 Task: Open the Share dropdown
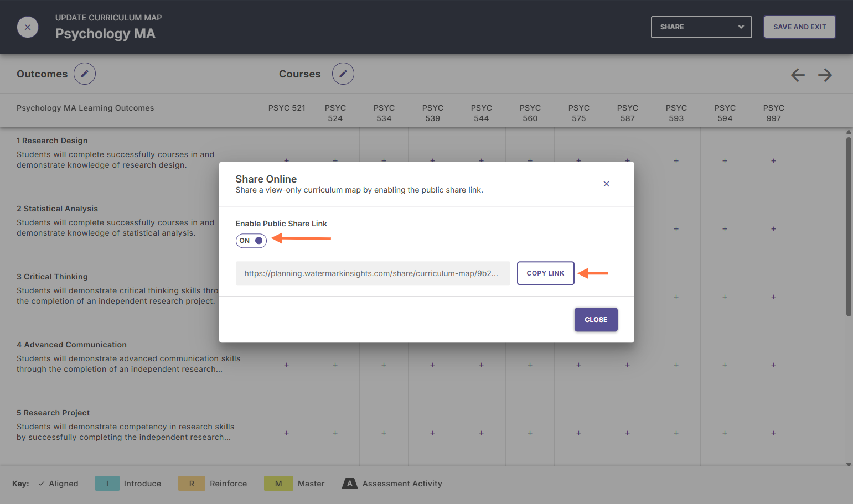(x=701, y=27)
